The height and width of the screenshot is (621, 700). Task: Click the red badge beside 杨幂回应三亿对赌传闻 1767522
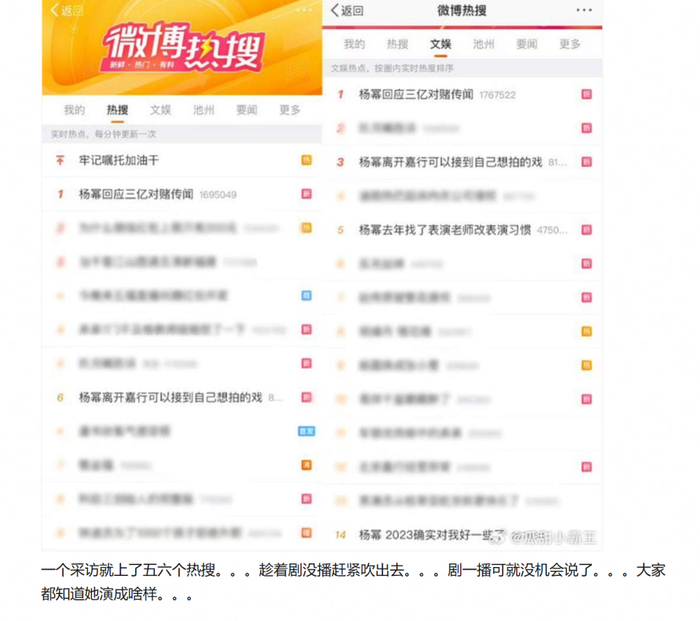pos(587,94)
